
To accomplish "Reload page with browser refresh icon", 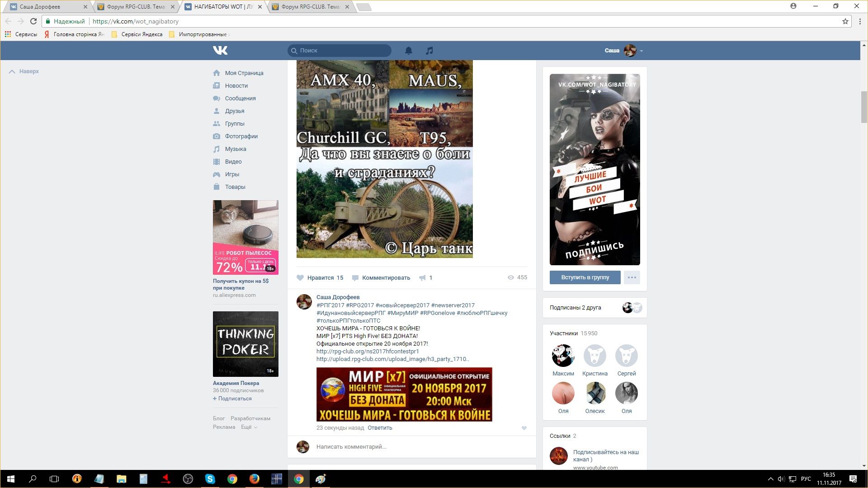I will 33,21.
